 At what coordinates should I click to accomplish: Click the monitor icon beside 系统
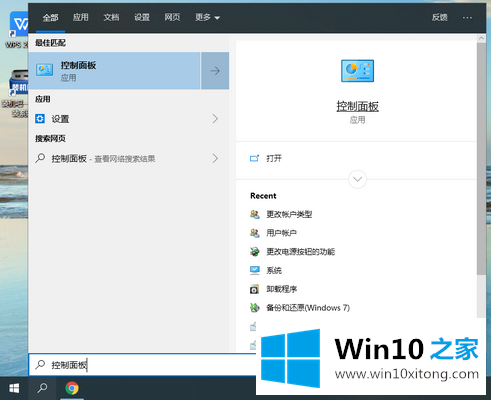click(255, 270)
